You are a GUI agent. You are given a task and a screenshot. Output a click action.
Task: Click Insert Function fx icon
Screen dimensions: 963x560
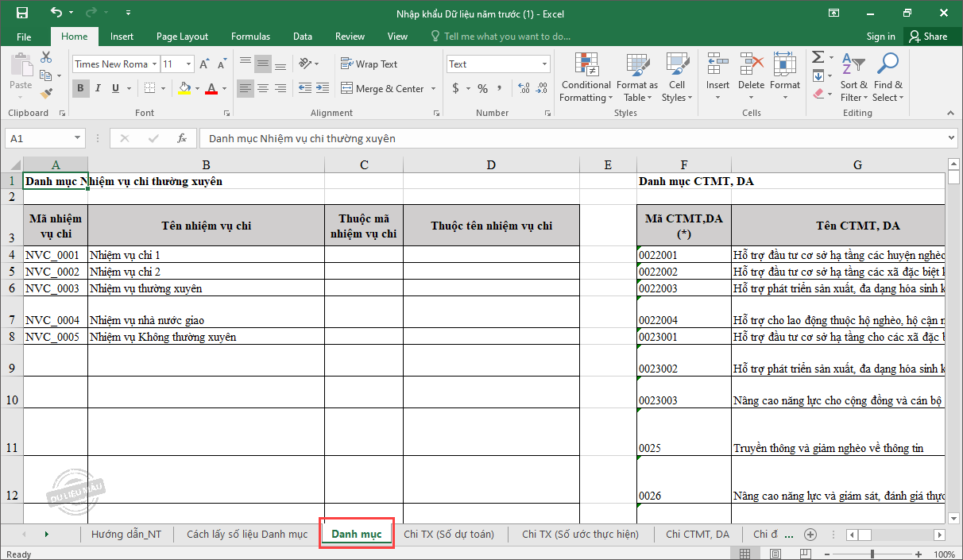(182, 138)
